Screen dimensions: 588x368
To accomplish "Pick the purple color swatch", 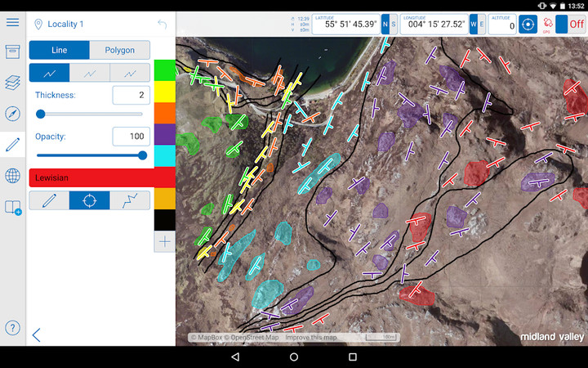I will (164, 134).
